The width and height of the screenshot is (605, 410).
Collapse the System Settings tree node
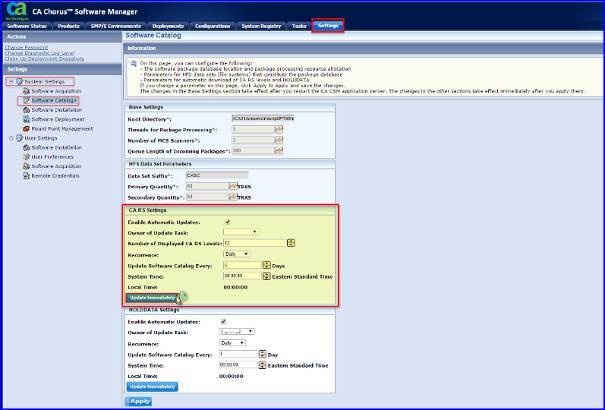point(11,82)
